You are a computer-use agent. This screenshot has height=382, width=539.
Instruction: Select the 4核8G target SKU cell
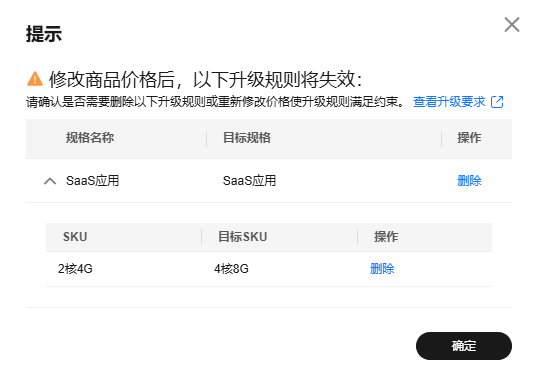(x=231, y=269)
